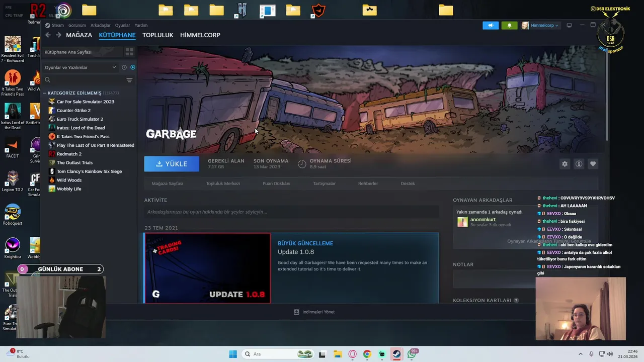Screen dimensions: 644x362
Task: Open the Windows Start button
Action: pos(233,354)
